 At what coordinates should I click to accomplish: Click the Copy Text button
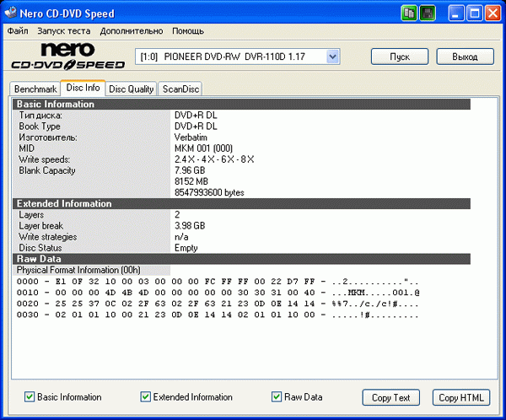click(390, 397)
